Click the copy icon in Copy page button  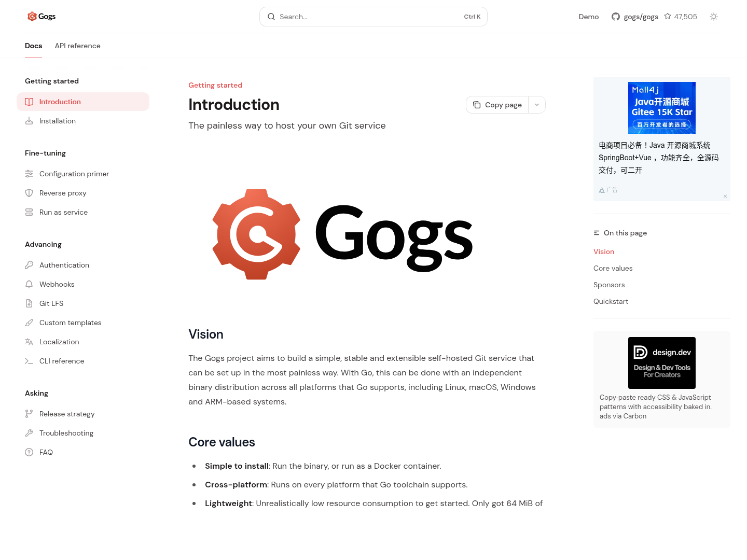click(477, 105)
